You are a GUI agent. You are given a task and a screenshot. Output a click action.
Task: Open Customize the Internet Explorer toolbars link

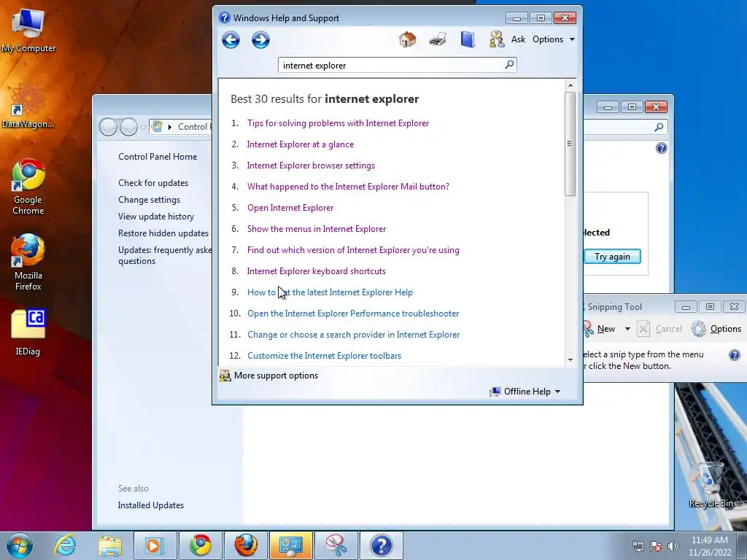[324, 356]
